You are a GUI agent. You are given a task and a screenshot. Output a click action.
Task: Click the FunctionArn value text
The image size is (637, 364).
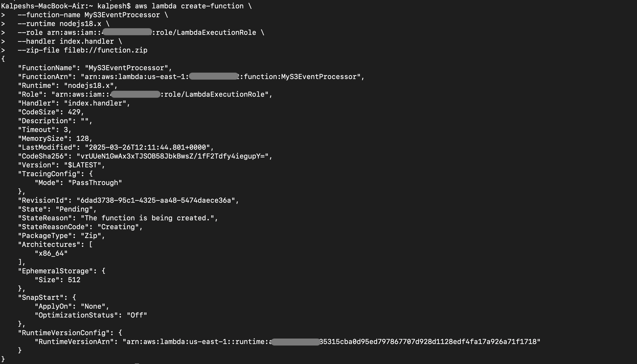(x=220, y=76)
